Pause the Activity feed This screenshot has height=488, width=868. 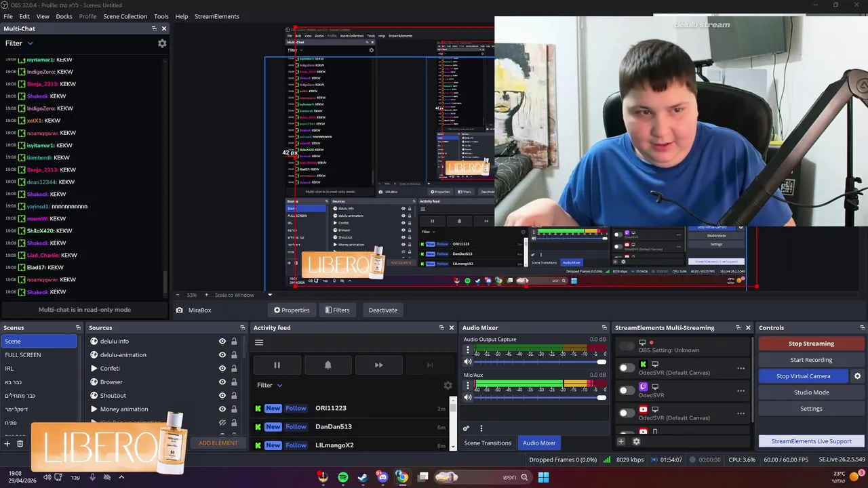[x=277, y=365]
